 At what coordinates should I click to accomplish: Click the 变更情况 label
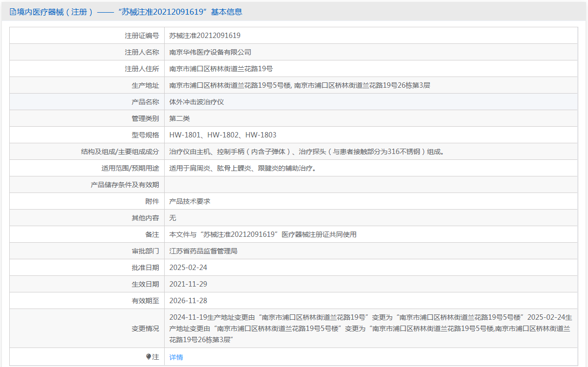tap(145, 328)
